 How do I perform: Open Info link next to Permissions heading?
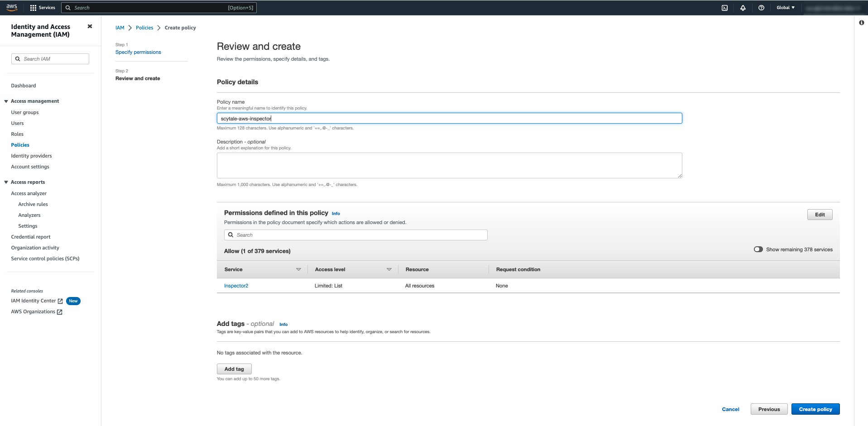pyautogui.click(x=336, y=214)
